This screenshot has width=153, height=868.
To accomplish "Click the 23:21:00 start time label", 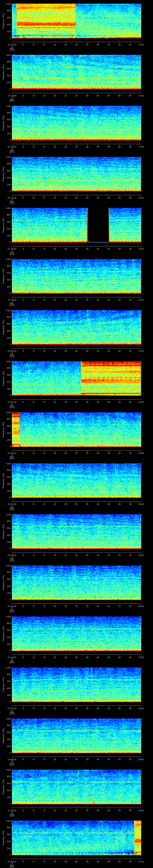I will pyautogui.click(x=12, y=402).
